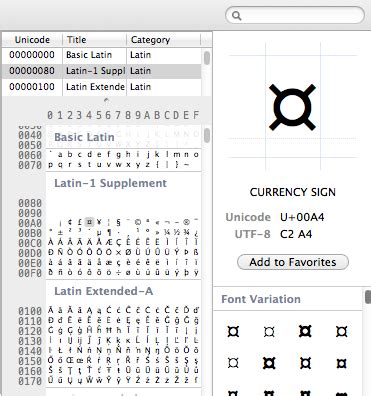Viewport: 371px width, 396px height.
Task: Click the split handle below the block list
Action: [106, 100]
